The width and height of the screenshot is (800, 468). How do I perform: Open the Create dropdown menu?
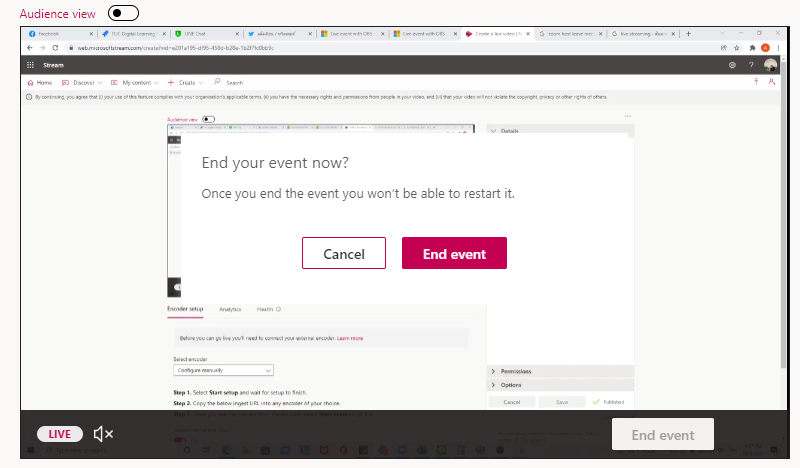click(185, 83)
